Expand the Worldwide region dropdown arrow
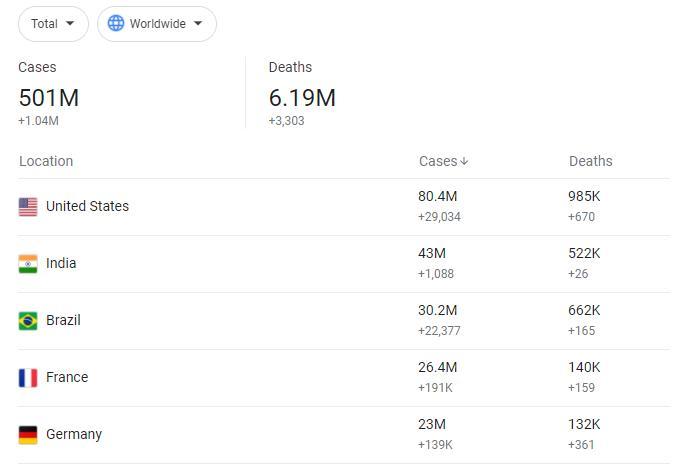Image resolution: width=686 pixels, height=471 pixels. click(198, 24)
